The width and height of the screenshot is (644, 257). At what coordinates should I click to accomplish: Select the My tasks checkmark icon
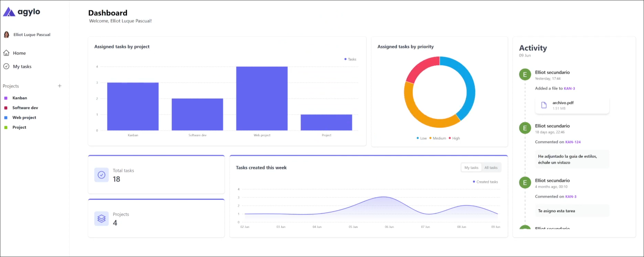tap(6, 66)
